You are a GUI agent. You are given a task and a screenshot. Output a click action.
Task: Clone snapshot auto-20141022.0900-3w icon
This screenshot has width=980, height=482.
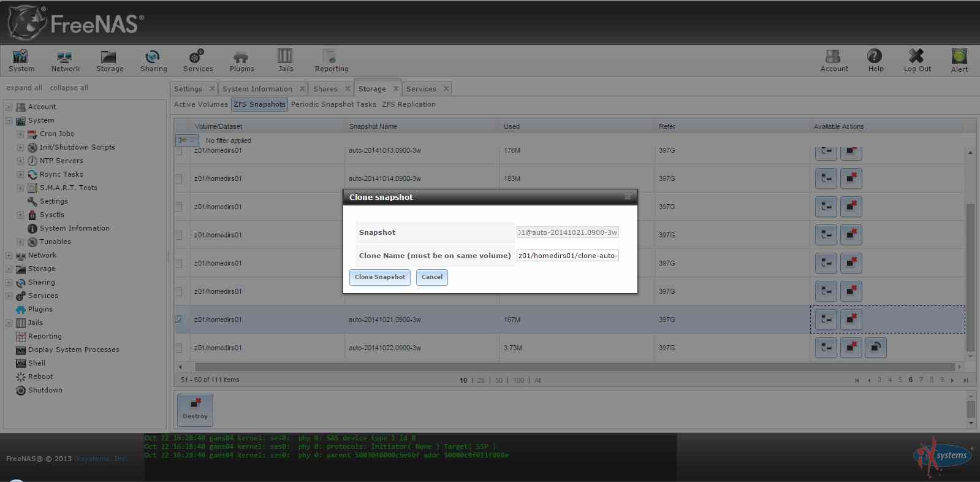tap(826, 348)
